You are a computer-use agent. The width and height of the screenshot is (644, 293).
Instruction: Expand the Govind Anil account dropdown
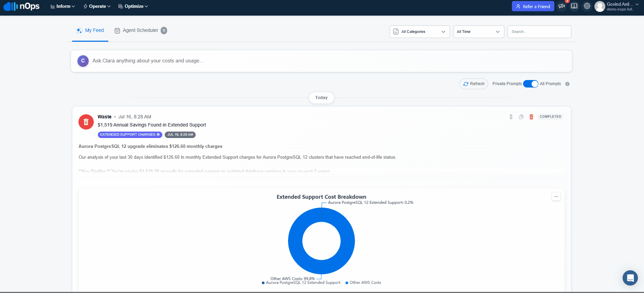tap(623, 6)
